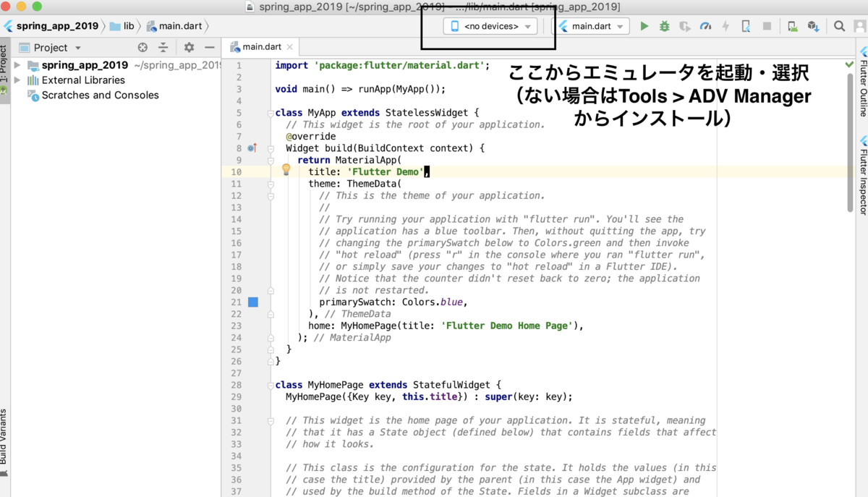Click override gutter marker on line 8
The image size is (868, 497).
click(x=252, y=148)
